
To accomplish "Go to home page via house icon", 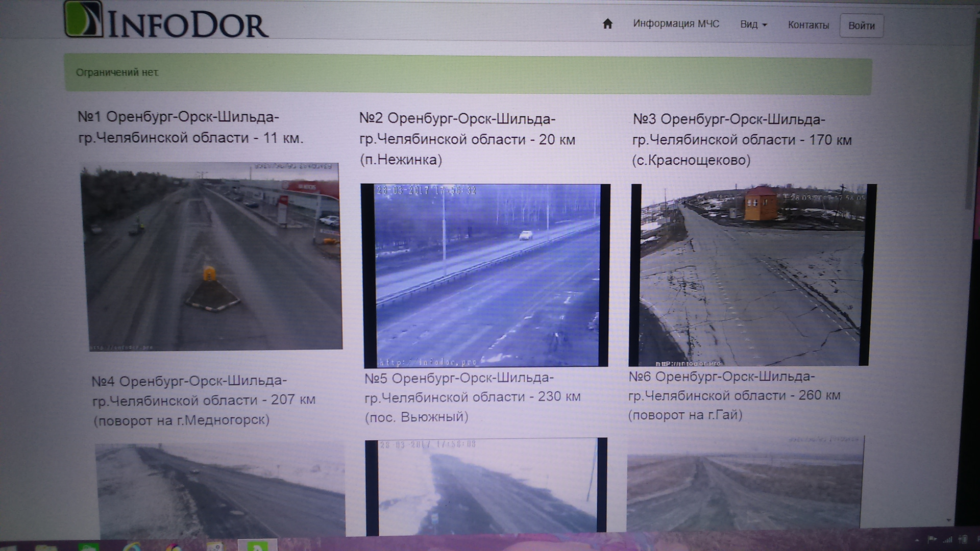I will coord(607,24).
